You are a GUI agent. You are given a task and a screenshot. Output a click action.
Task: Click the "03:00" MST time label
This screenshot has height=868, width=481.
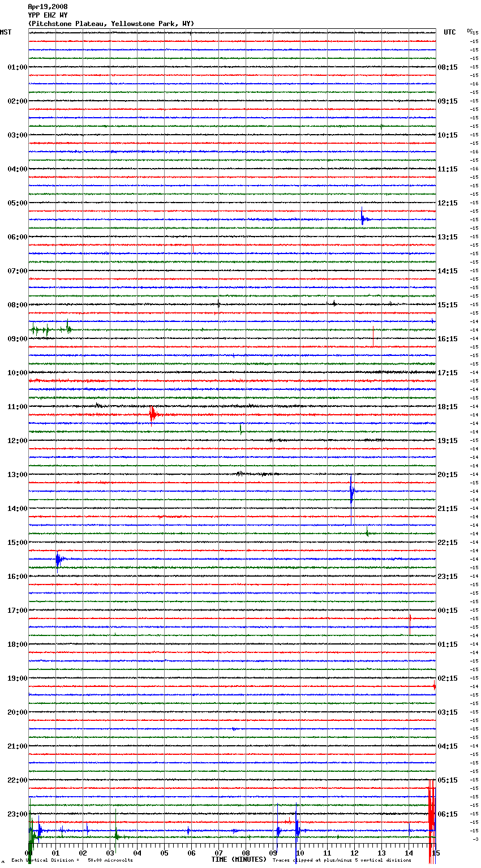[x=18, y=135]
